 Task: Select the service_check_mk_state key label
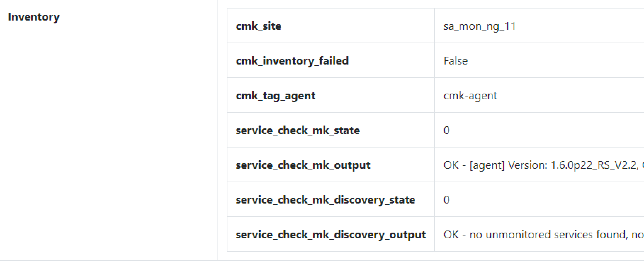click(x=298, y=130)
